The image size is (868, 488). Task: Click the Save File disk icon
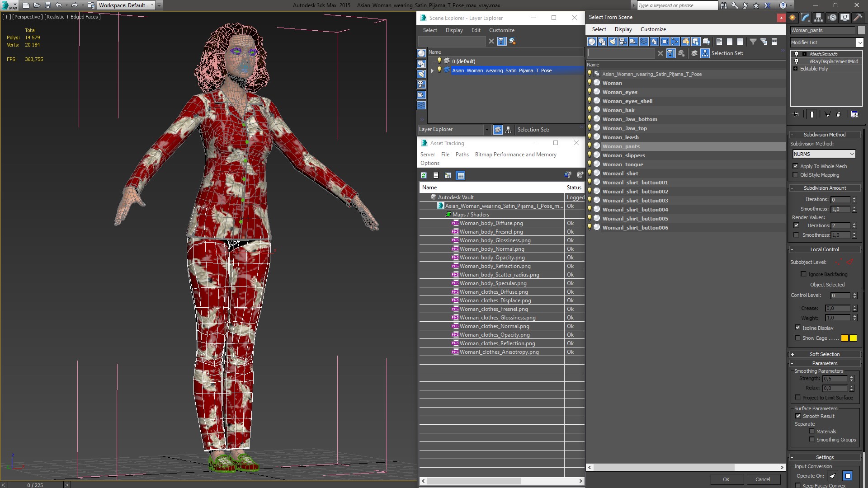[48, 5]
